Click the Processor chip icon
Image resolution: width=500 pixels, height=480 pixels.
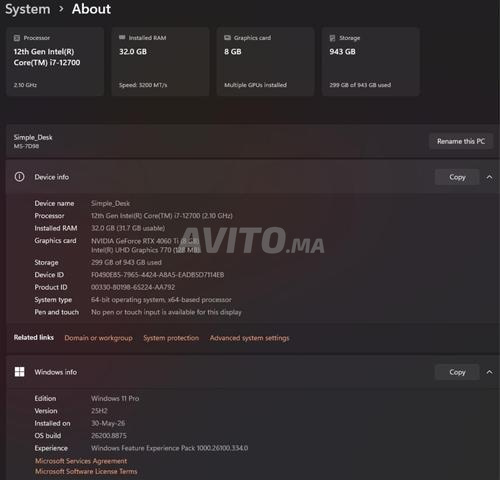[17, 38]
